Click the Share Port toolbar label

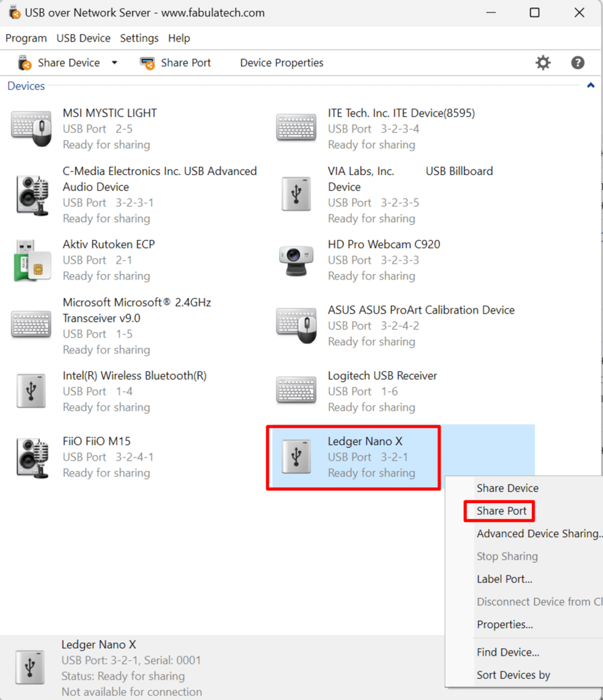186,63
